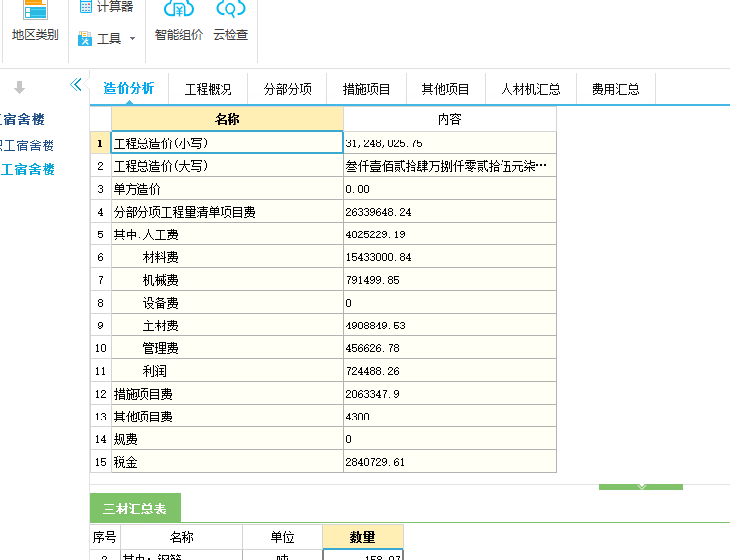
Task: Click the value 2063347.9
Action: point(450,394)
